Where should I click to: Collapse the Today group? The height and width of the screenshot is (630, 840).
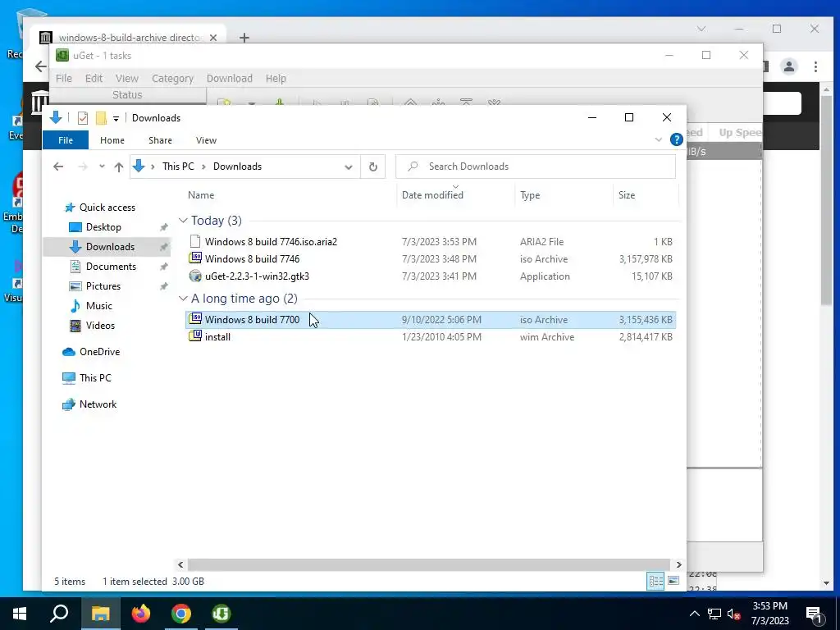pyautogui.click(x=183, y=221)
